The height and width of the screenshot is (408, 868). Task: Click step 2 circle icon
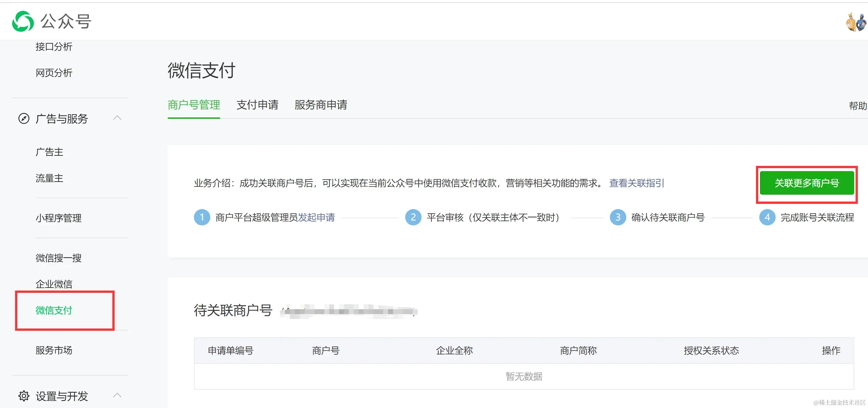tap(413, 217)
